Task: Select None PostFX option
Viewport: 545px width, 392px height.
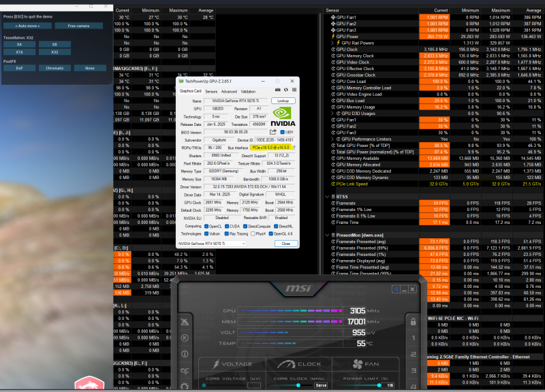Action: point(90,68)
